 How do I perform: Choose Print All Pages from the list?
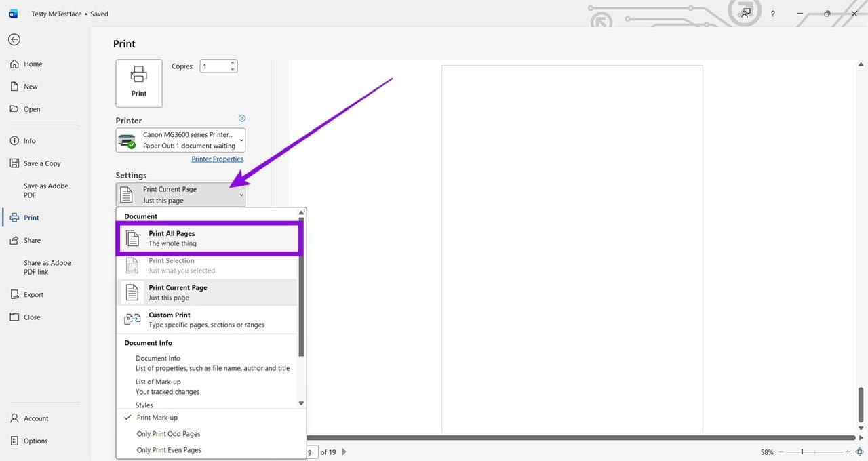click(x=209, y=238)
